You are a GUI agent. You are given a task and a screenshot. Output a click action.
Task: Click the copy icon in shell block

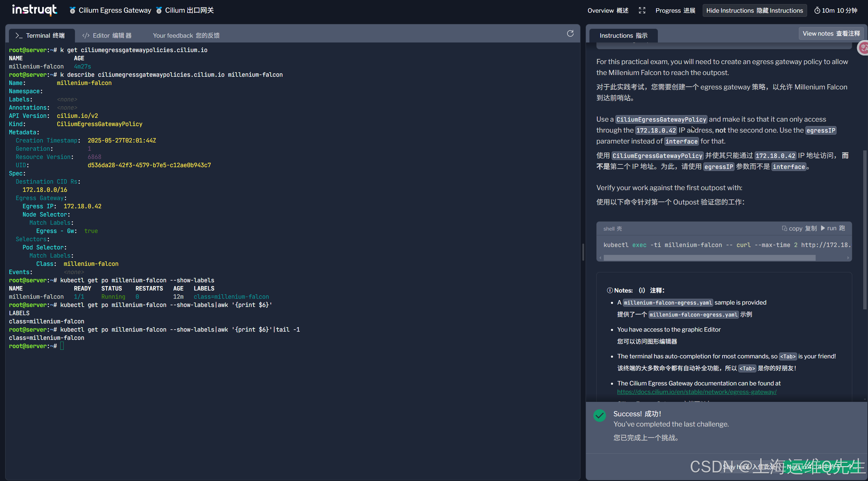784,229
